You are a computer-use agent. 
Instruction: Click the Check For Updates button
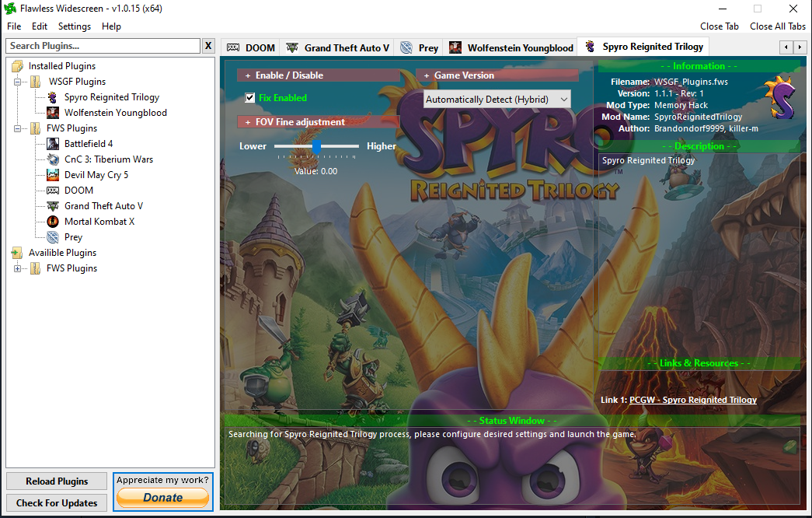pos(57,503)
